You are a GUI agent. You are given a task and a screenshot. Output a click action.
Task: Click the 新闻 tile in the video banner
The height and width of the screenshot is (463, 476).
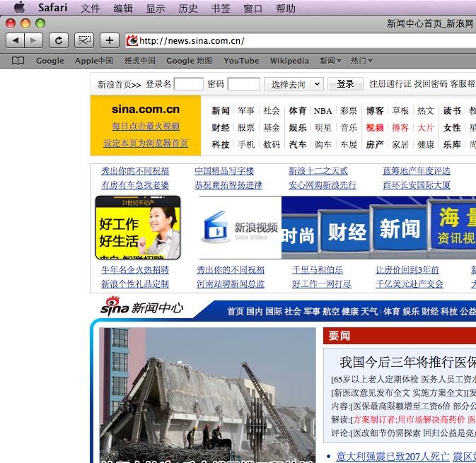400,228
